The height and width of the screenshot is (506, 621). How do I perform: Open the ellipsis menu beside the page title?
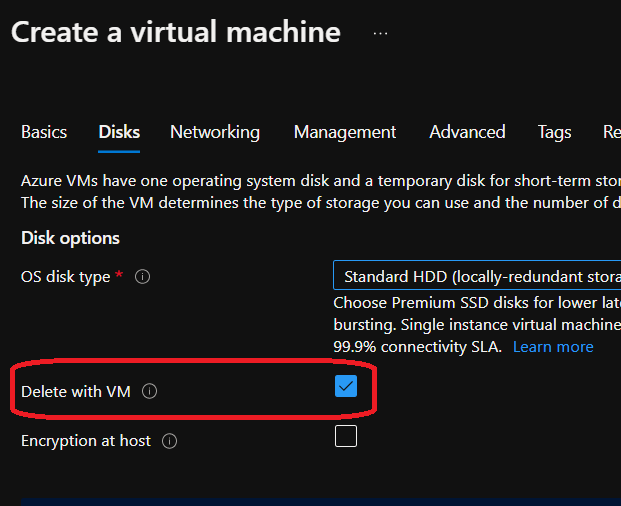[380, 33]
